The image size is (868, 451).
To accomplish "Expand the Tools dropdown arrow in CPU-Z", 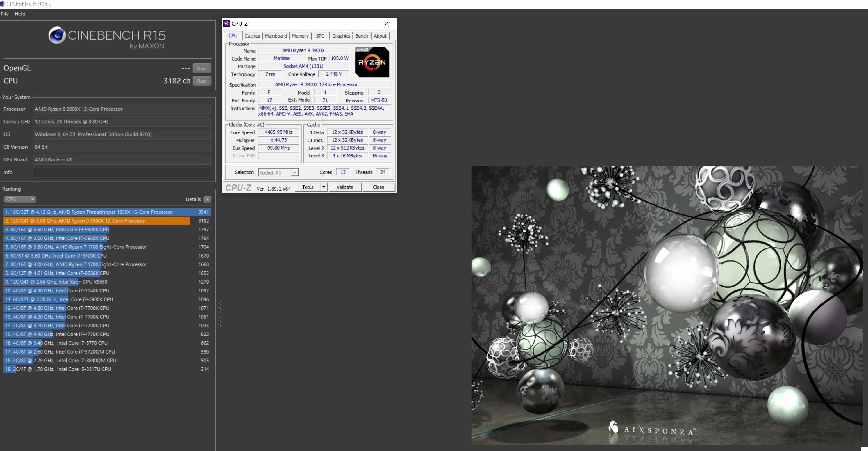I will tap(324, 187).
